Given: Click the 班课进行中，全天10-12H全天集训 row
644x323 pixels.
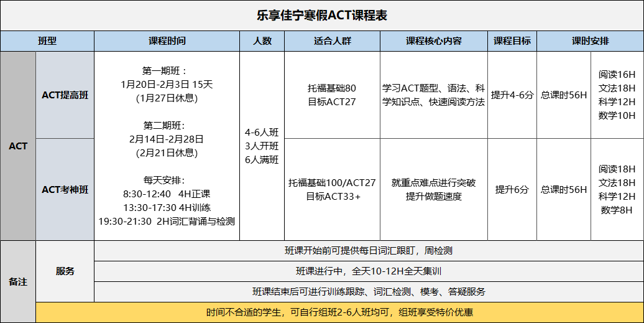Looking at the screenshot, I should tap(369, 271).
